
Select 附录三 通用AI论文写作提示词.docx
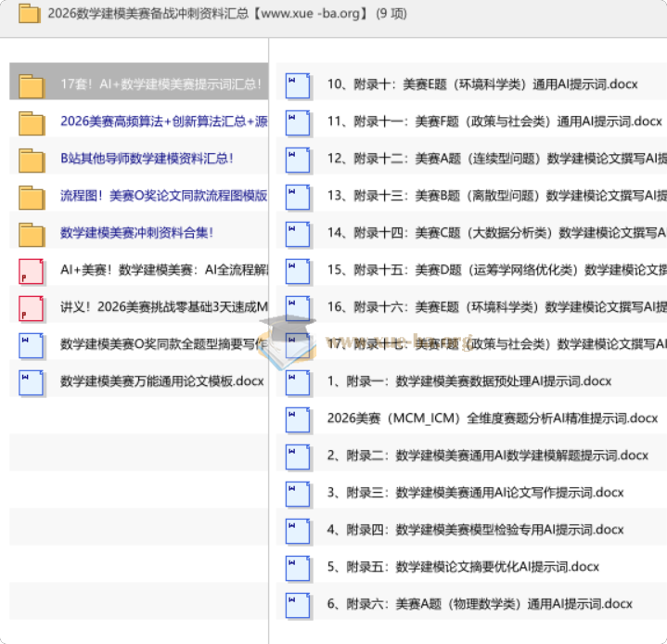click(475, 493)
